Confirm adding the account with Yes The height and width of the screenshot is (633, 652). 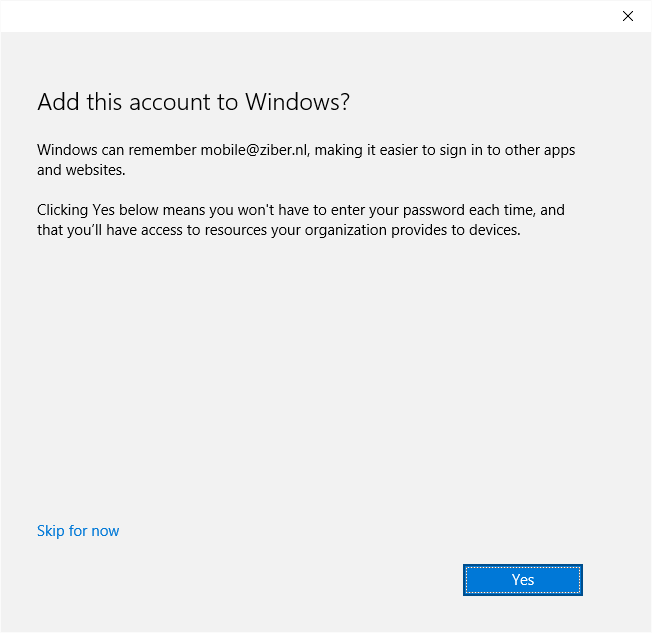click(x=523, y=580)
